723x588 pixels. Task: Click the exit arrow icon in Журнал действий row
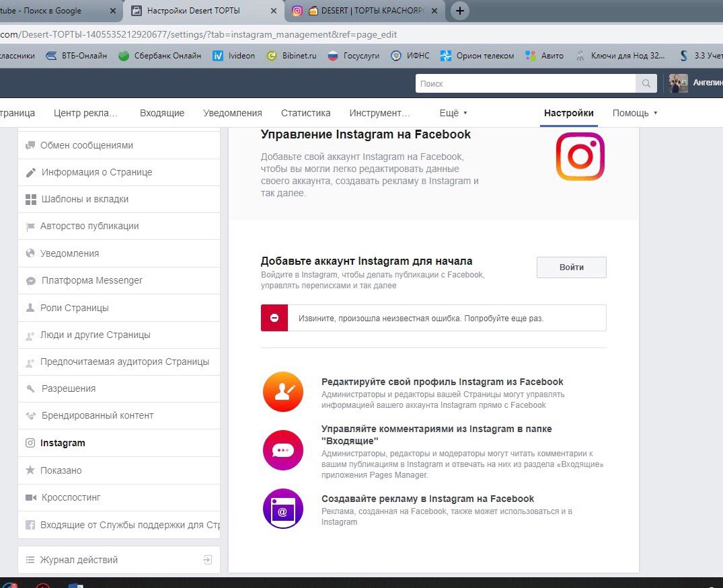[208, 560]
